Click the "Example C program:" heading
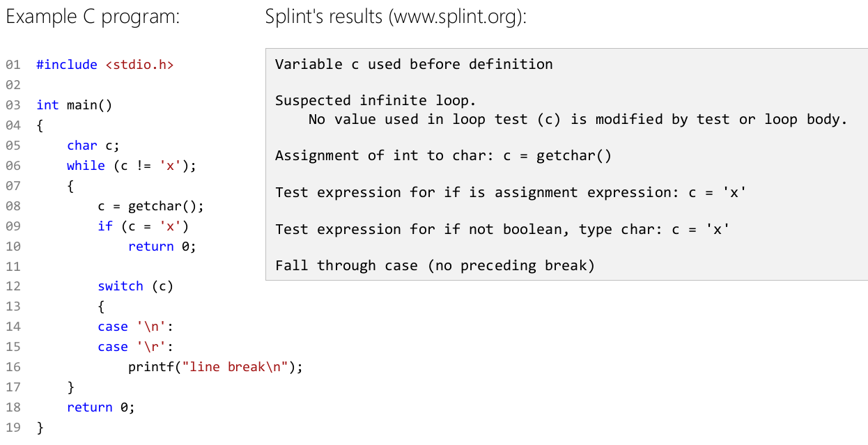This screenshot has width=868, height=445. (x=93, y=17)
